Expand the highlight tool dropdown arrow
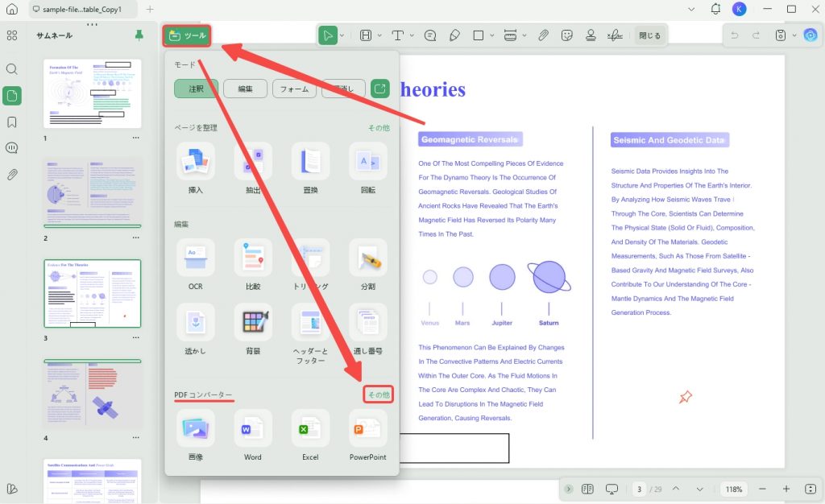The image size is (825, 504). click(379, 35)
